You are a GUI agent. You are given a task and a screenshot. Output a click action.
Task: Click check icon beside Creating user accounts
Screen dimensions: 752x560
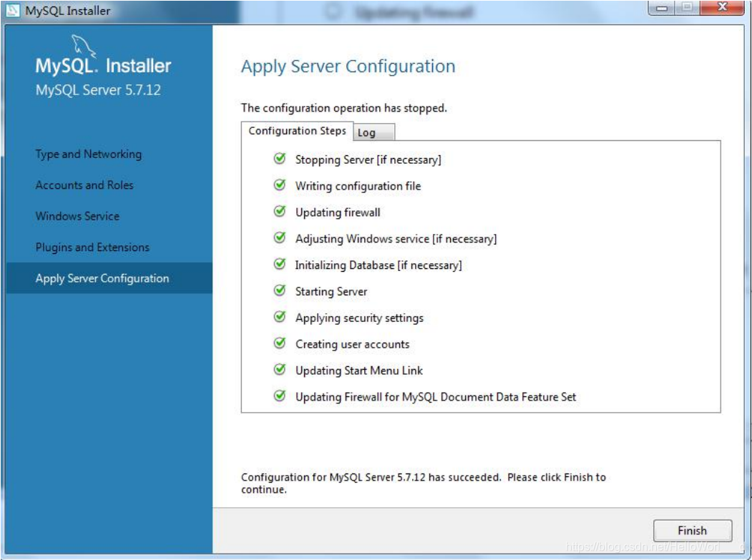pos(280,343)
